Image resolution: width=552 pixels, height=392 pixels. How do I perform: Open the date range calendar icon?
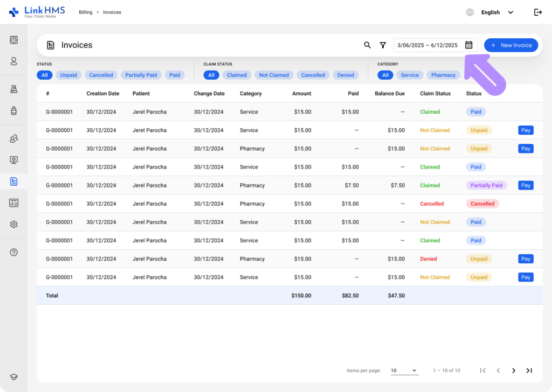(469, 45)
